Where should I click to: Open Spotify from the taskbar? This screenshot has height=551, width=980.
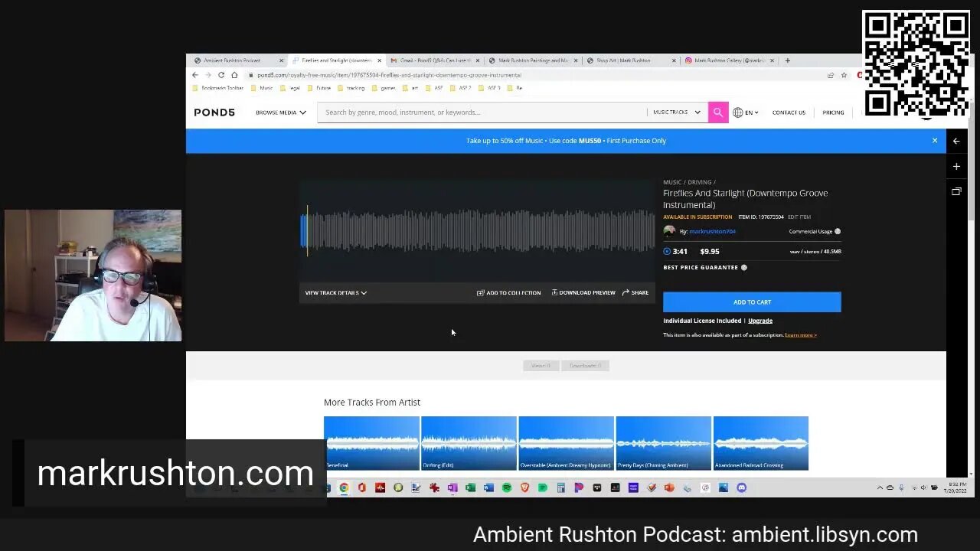point(506,487)
